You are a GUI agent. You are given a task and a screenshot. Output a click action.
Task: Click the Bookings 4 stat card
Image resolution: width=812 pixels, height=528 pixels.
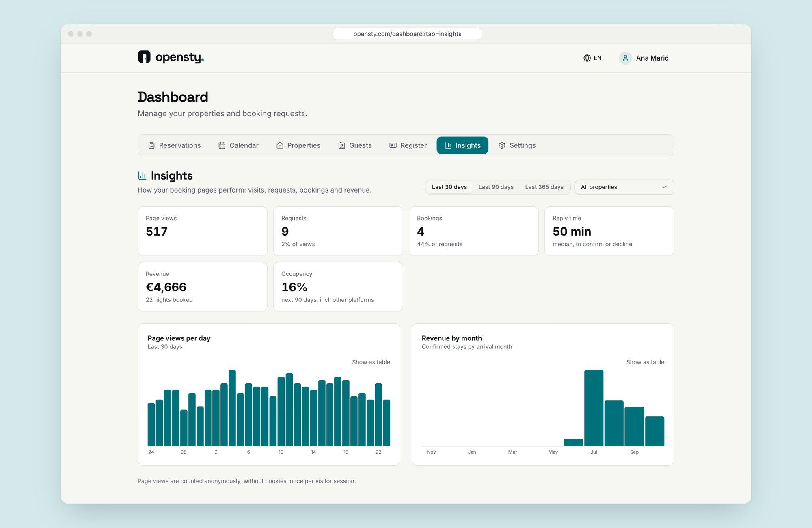(x=473, y=231)
